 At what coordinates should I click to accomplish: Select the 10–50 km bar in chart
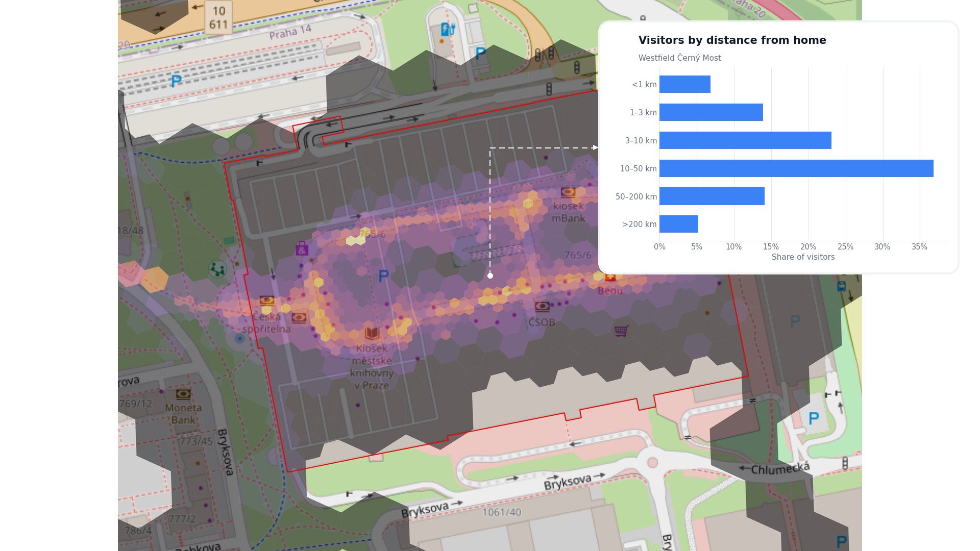[796, 168]
